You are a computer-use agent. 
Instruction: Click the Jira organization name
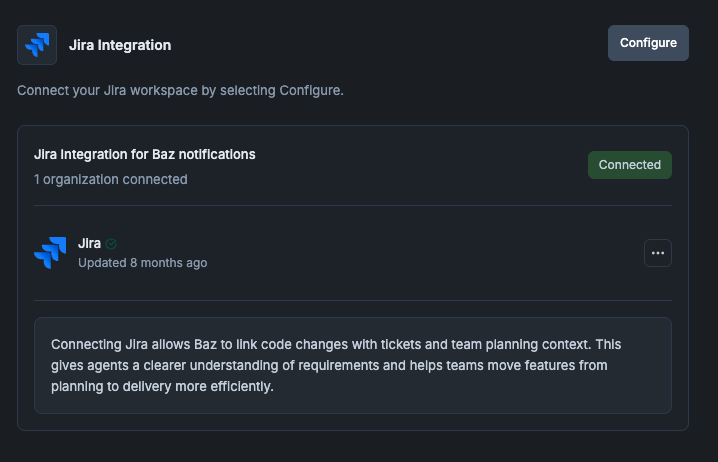pyautogui.click(x=89, y=244)
